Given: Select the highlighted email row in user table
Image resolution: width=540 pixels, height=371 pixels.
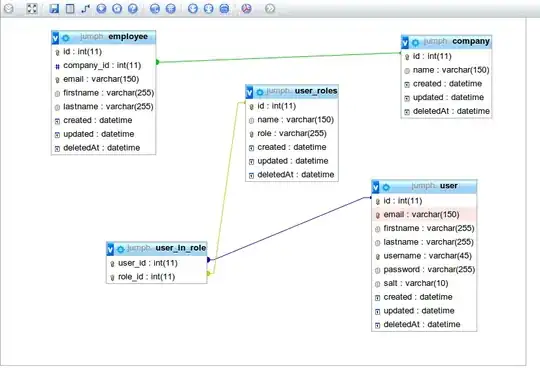Looking at the screenshot, I should (424, 214).
